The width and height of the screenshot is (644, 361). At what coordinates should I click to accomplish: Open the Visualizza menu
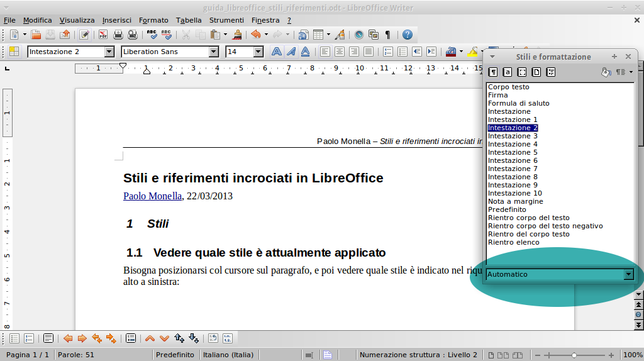coord(77,20)
